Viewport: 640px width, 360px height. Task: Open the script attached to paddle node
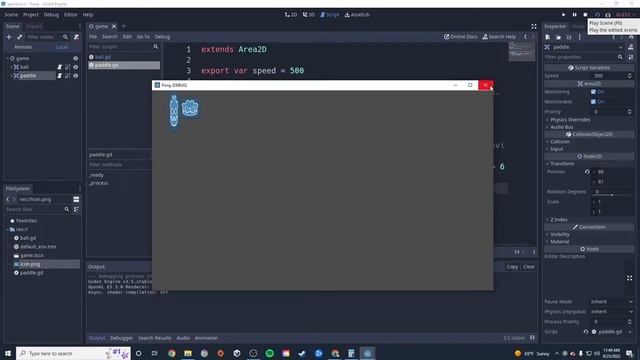(x=60, y=76)
